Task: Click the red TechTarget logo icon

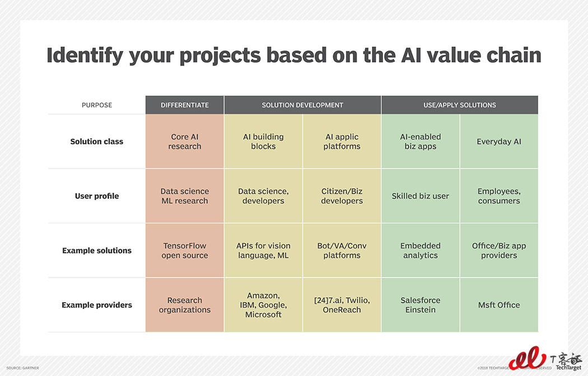Action: coord(528,359)
